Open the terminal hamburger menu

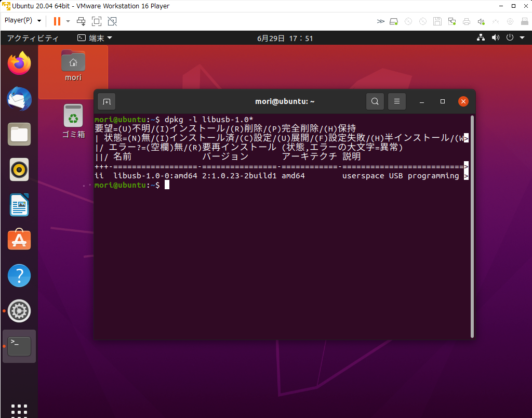click(396, 101)
